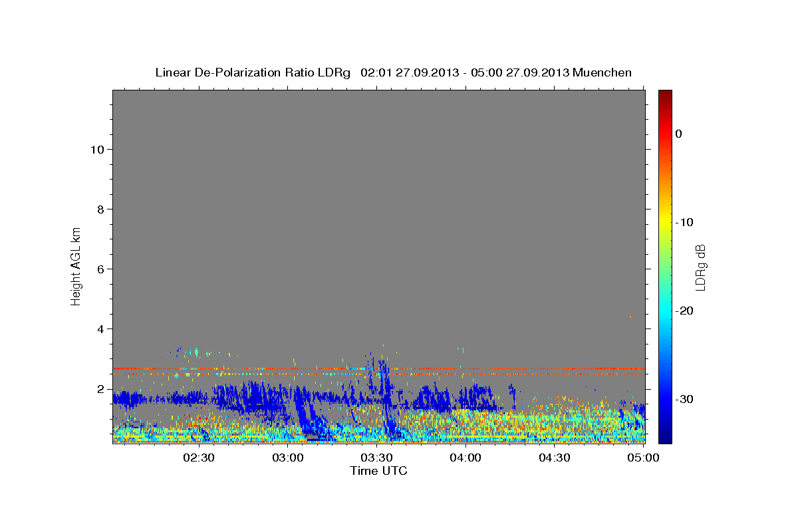The height and width of the screenshot is (532, 798).
Task: Click the 05:00 time tick label
Action: pyautogui.click(x=643, y=458)
